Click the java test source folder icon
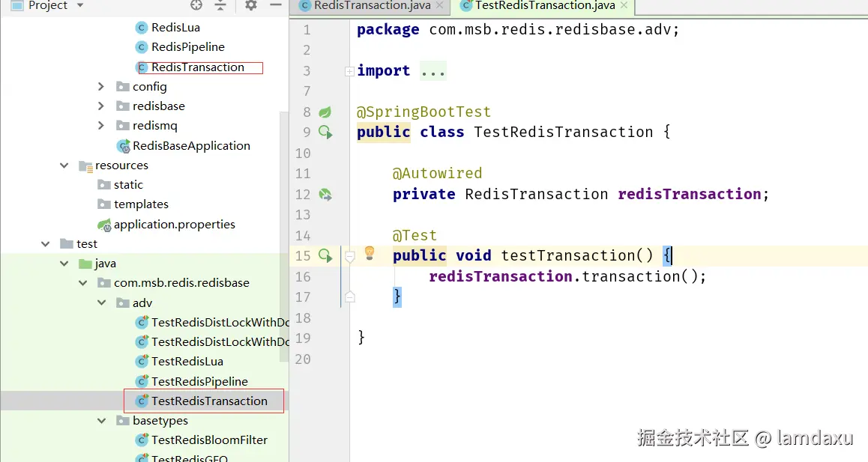This screenshot has width=868, height=462. (85, 264)
